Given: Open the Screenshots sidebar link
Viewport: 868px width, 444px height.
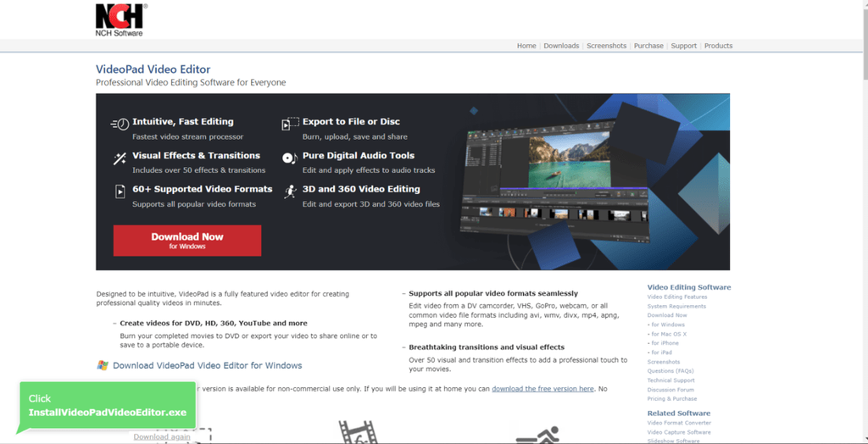Looking at the screenshot, I should pos(664,362).
